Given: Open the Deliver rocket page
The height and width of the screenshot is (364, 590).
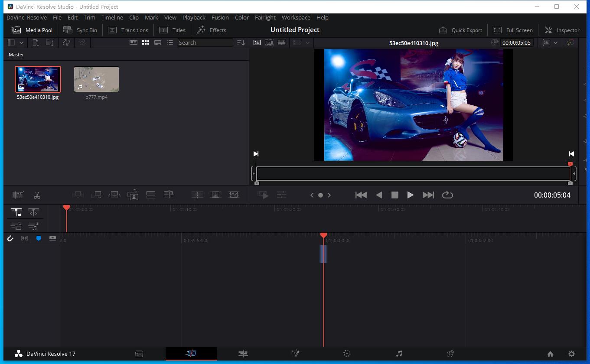Looking at the screenshot, I should pyautogui.click(x=451, y=354).
